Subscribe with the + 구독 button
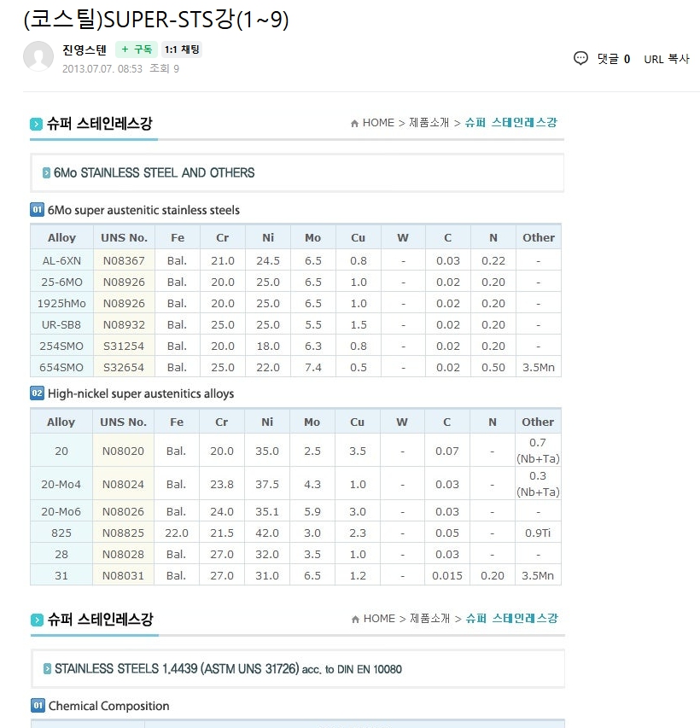Image resolution: width=700 pixels, height=728 pixels. [x=137, y=50]
